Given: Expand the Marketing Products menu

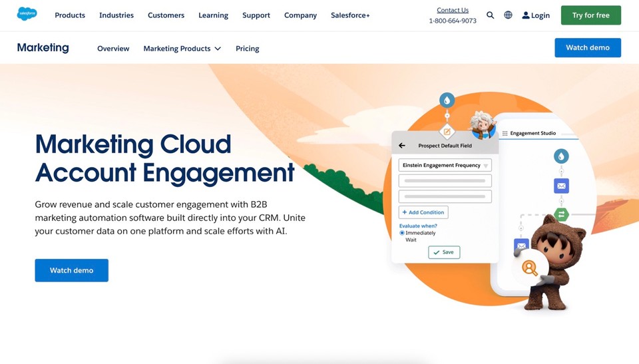Looking at the screenshot, I should point(182,49).
